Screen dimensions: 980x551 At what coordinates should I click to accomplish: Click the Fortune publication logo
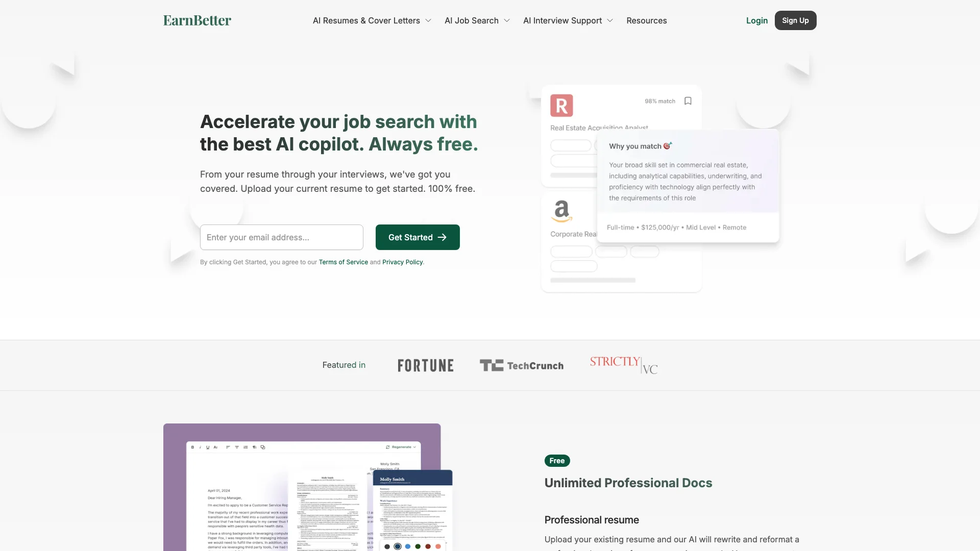(425, 365)
